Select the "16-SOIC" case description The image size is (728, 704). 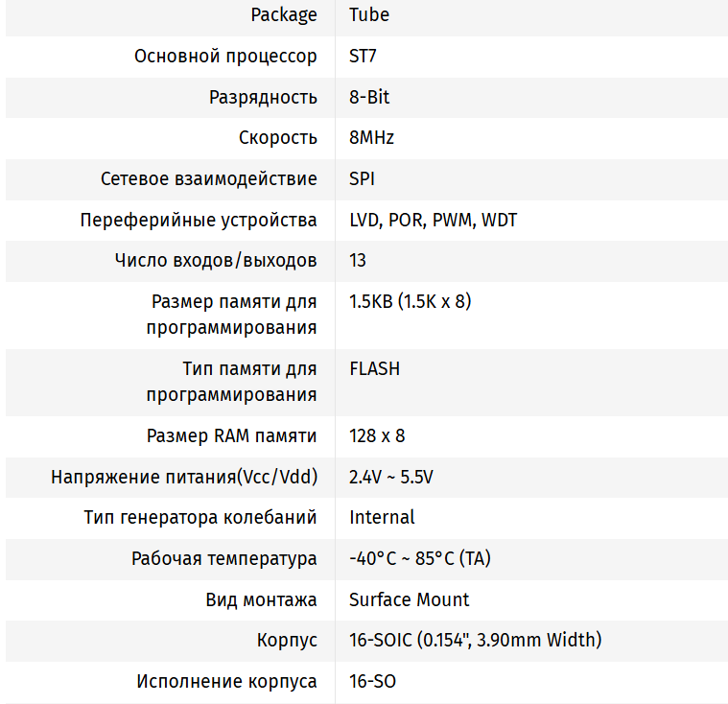pos(475,640)
